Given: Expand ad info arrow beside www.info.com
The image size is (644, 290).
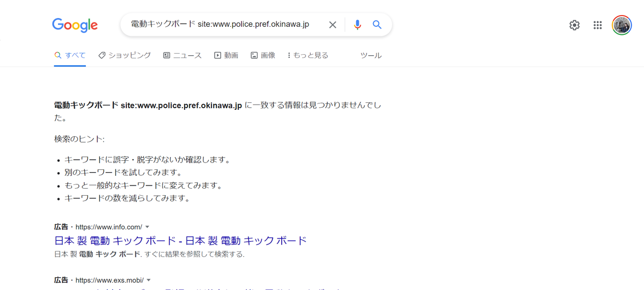Looking at the screenshot, I should [x=148, y=227].
